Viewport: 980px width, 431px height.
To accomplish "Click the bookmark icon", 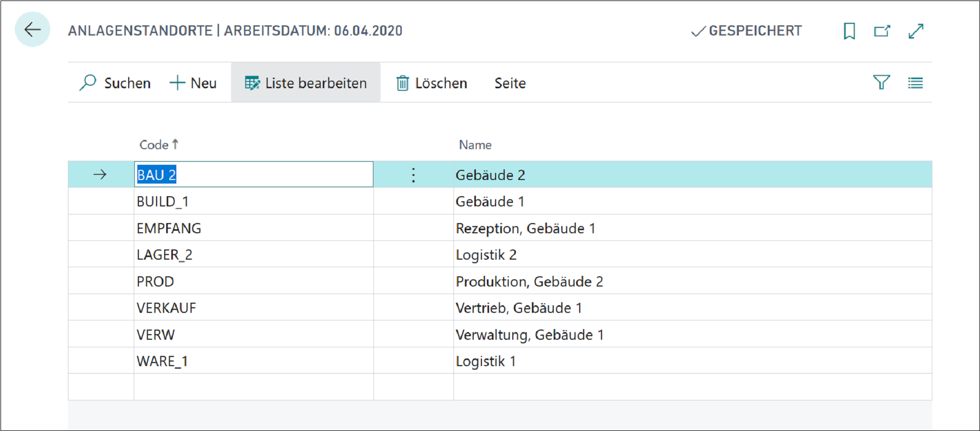I will 849,31.
